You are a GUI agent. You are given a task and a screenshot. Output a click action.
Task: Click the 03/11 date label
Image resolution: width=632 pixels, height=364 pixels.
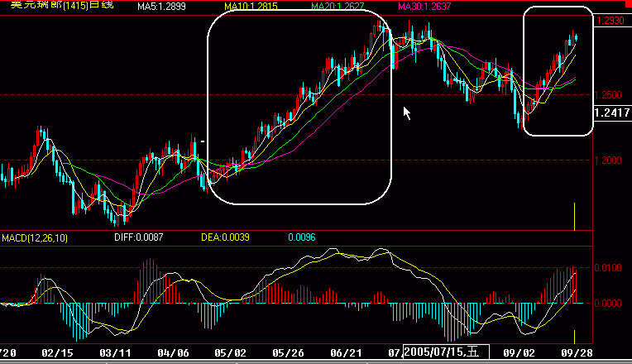(x=115, y=353)
